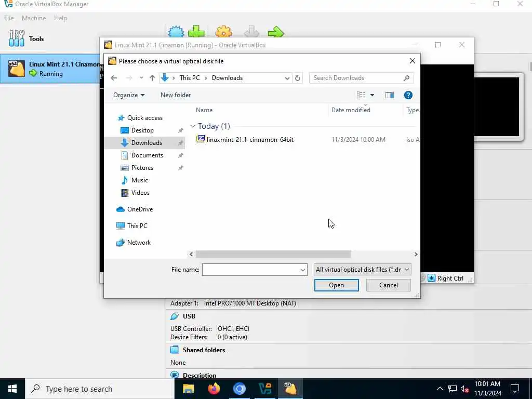
Task: Click the taskbar search box
Action: 99,389
